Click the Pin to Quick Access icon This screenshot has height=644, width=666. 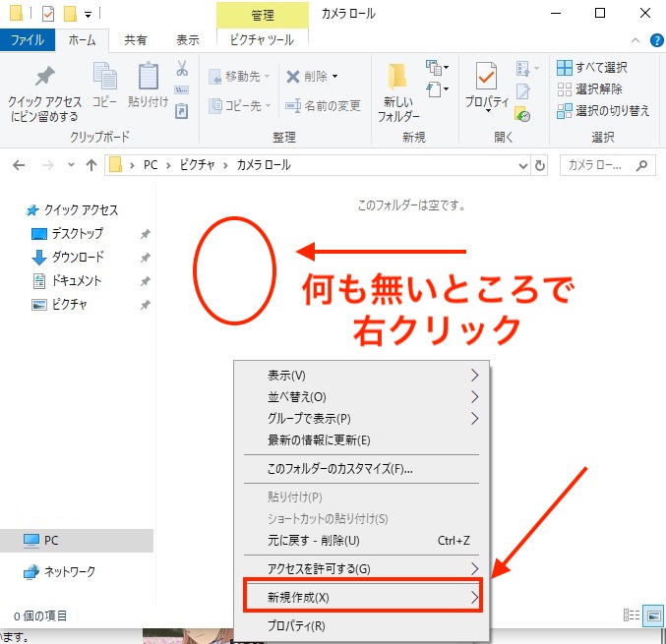(44, 81)
